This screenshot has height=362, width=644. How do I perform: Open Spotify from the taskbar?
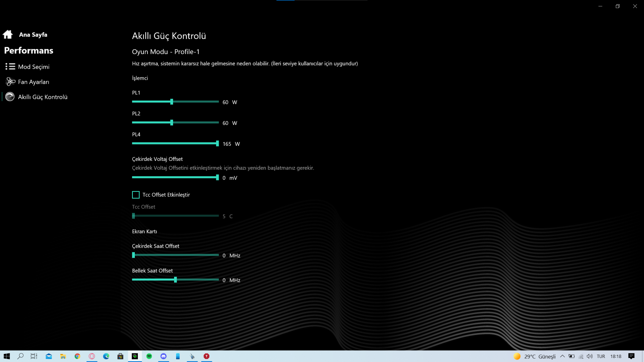(x=149, y=356)
